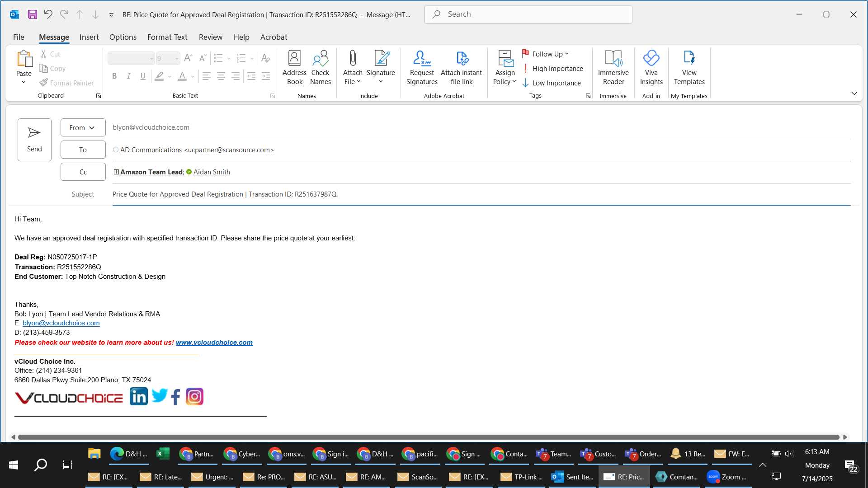Viewport: 868px width, 488px height.
Task: Collapse the ribbon with the chevron
Action: (854, 94)
